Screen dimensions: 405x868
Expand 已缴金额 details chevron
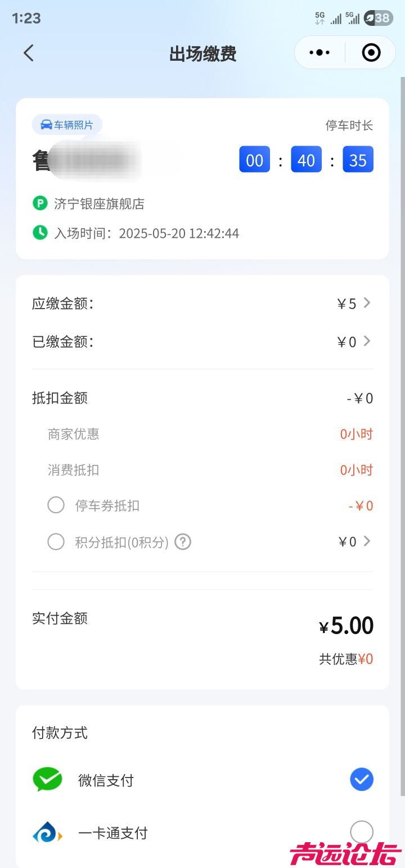click(367, 341)
